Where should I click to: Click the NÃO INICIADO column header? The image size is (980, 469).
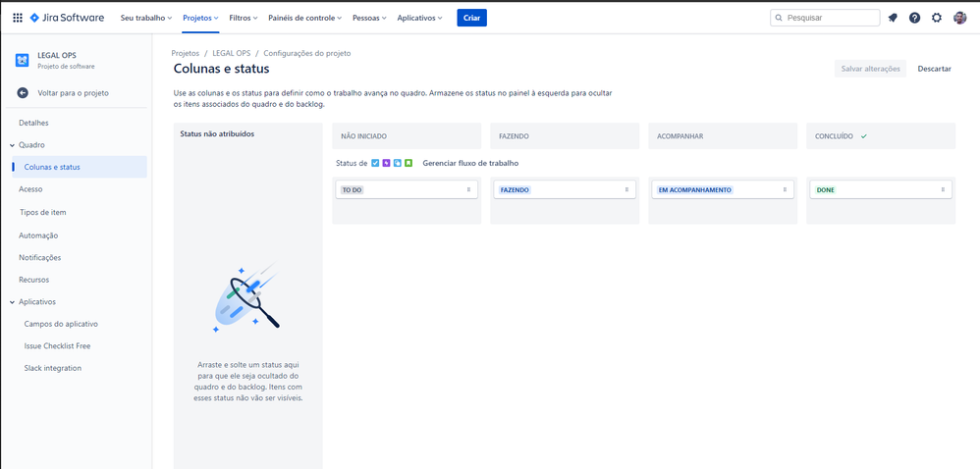tap(407, 136)
